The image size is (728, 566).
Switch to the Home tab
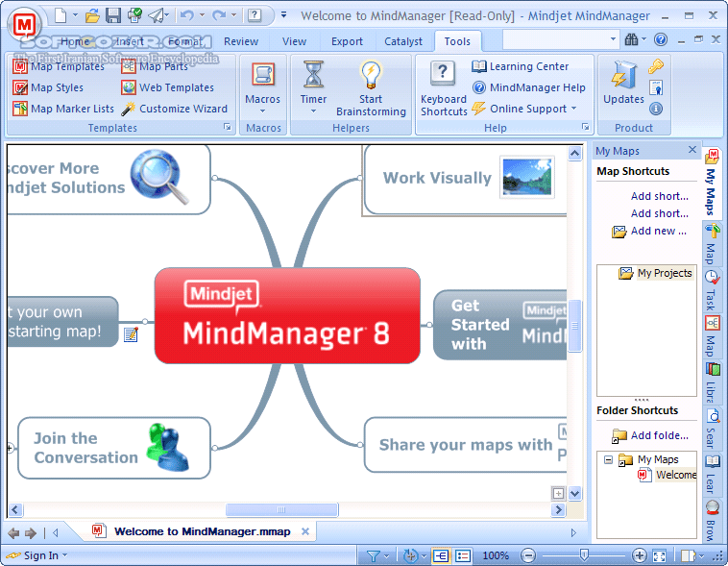pos(75,41)
